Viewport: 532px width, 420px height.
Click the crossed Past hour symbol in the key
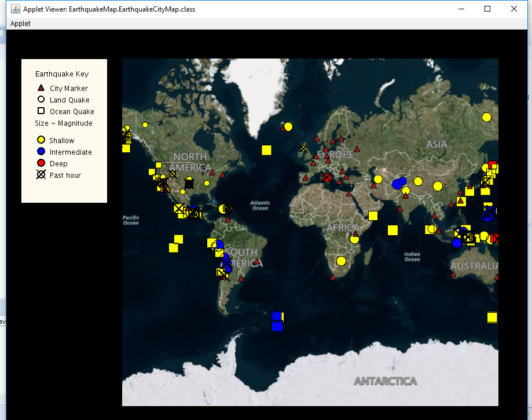click(x=40, y=174)
